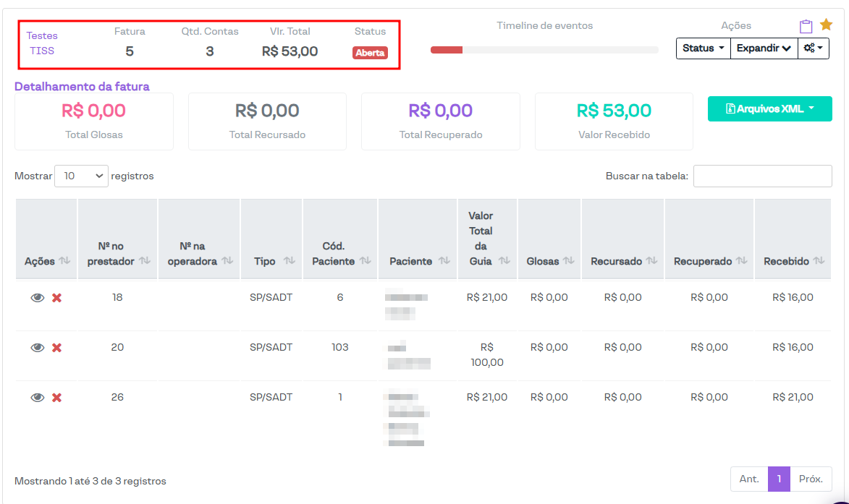Sort table by Recebido column
Image resolution: width=849 pixels, height=504 pixels.
(793, 261)
